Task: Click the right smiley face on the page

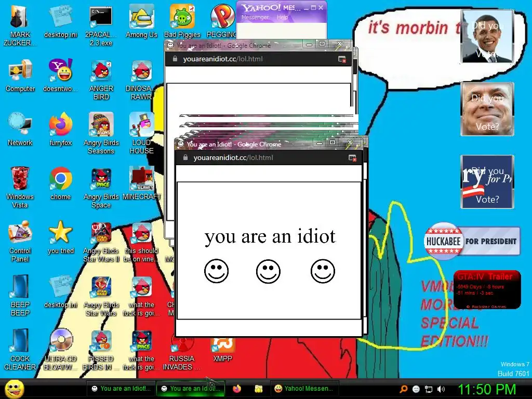Action: 323,271
